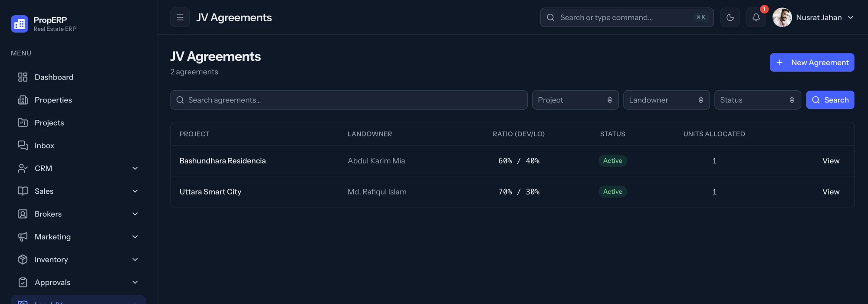Click the Active badge for Uttara Smart City
868x304 pixels.
pyautogui.click(x=613, y=192)
